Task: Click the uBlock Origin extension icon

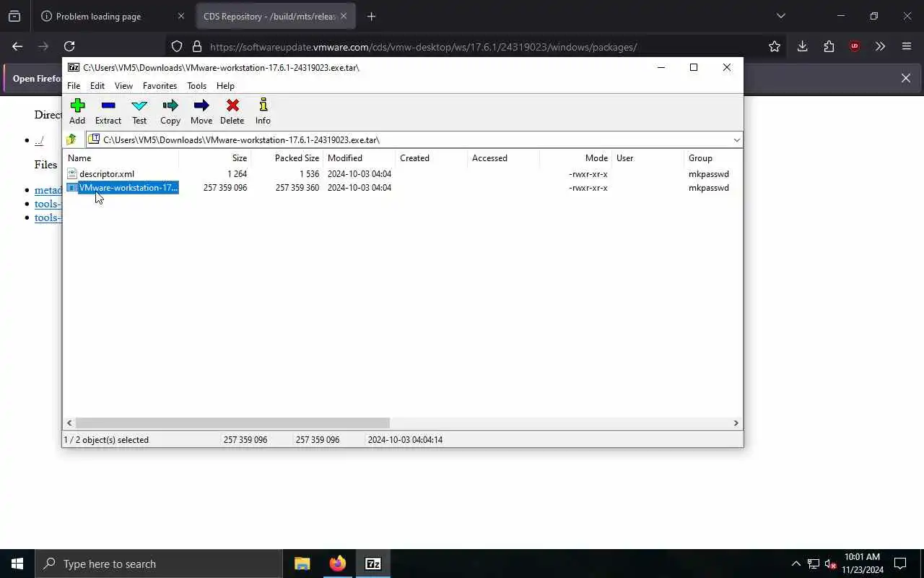Action: tap(855, 46)
